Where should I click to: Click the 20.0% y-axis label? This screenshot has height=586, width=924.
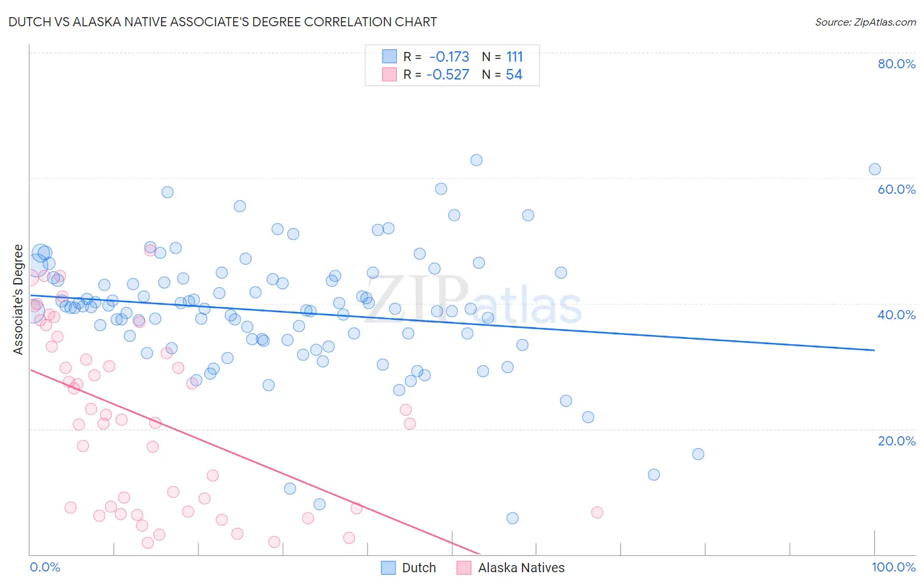(896, 441)
